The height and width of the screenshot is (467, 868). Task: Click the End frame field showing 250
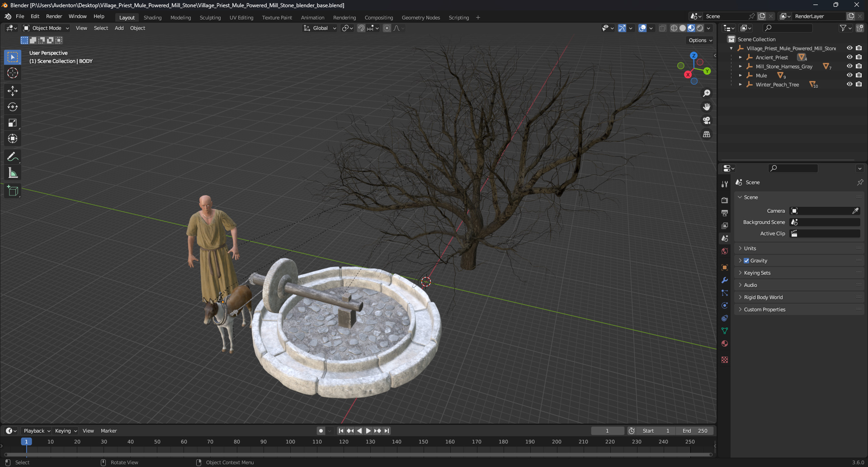[695, 431]
